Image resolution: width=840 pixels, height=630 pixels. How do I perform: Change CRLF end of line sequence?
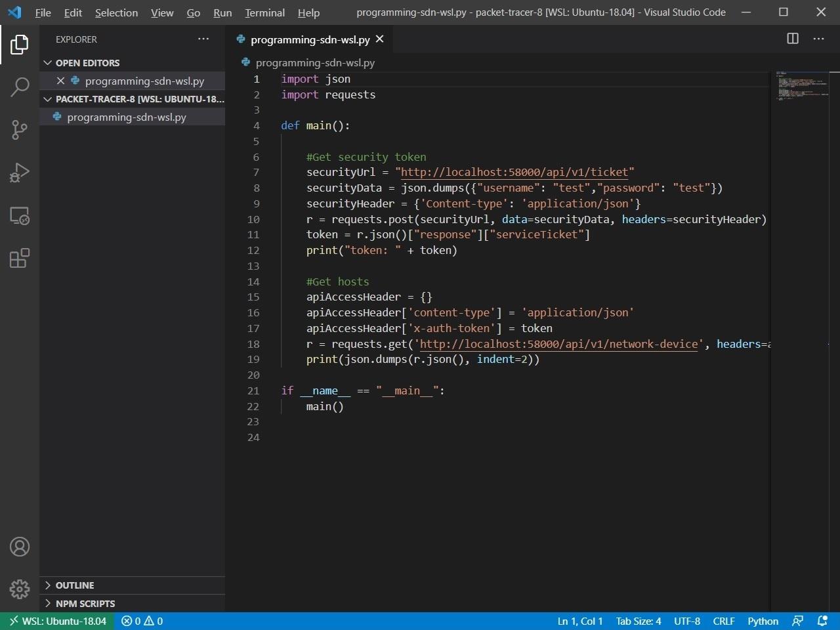pos(724,621)
